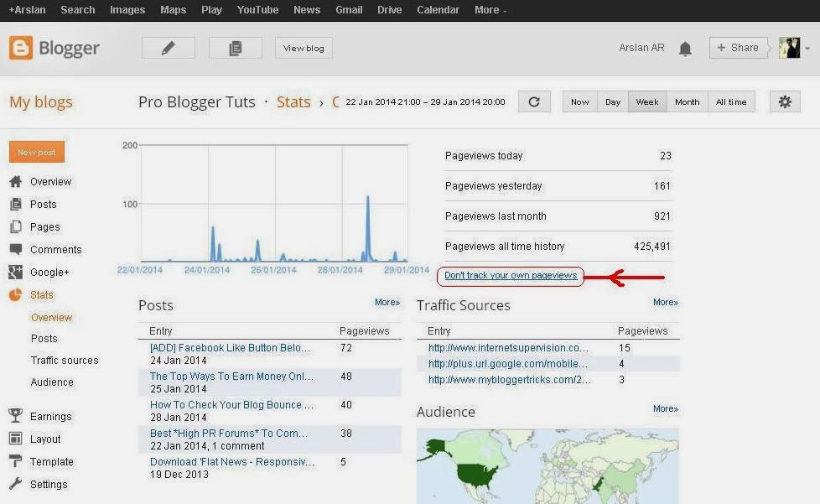Open Images in Google bar
Image resolution: width=820 pixels, height=504 pixels.
coord(127,10)
